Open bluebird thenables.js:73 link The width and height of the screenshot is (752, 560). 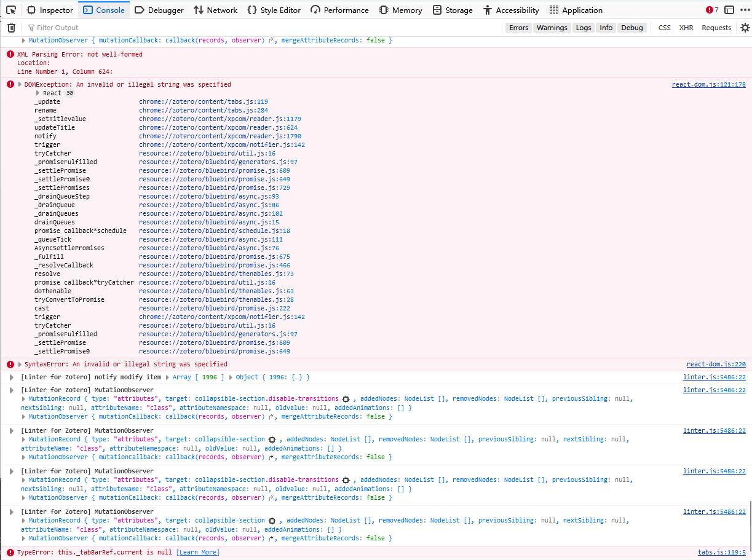[x=216, y=274]
